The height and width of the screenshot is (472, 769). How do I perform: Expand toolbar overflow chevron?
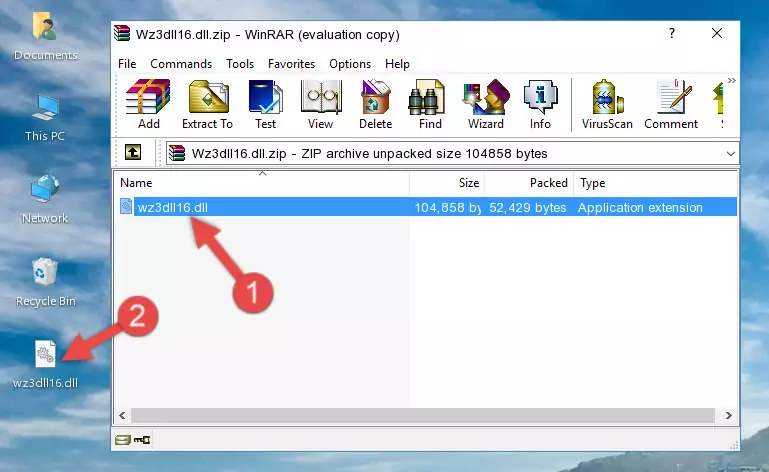click(731, 80)
